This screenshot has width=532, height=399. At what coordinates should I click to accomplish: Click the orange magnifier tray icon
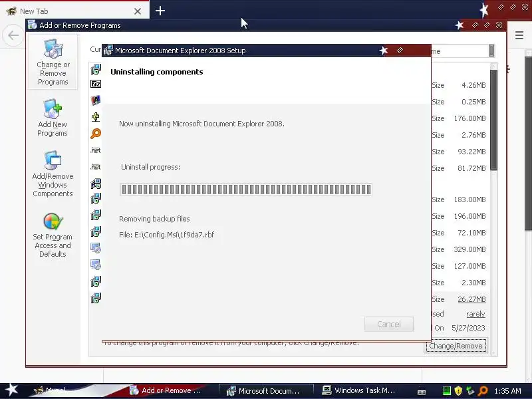coord(483,391)
